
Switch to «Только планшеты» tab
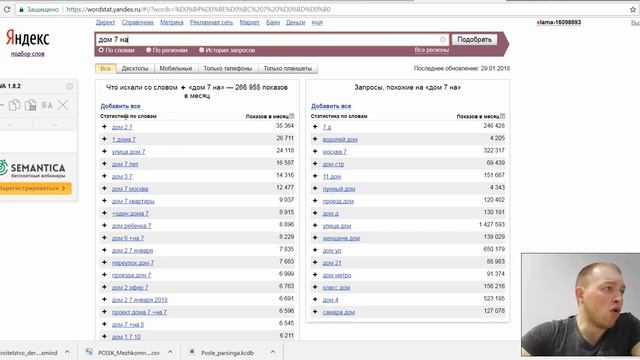(x=288, y=69)
